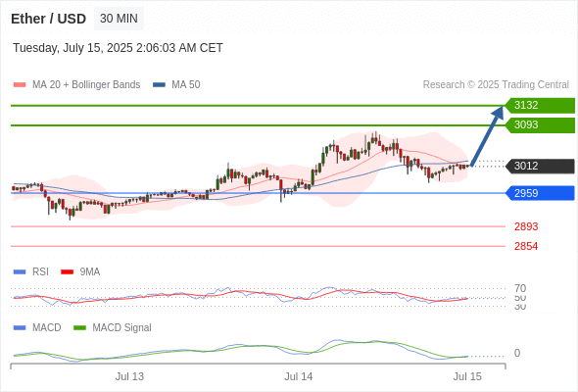Screen dimensions: 578x392
Task: Click the 3132 green resistance price tag
Action: point(540,106)
